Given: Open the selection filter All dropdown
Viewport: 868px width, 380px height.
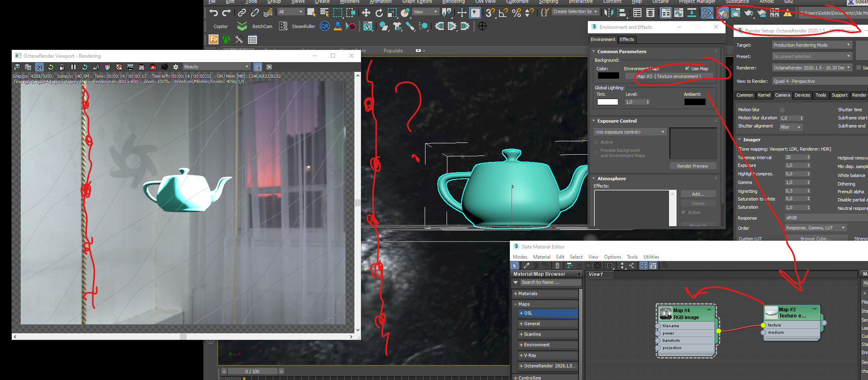Looking at the screenshot, I should (291, 12).
